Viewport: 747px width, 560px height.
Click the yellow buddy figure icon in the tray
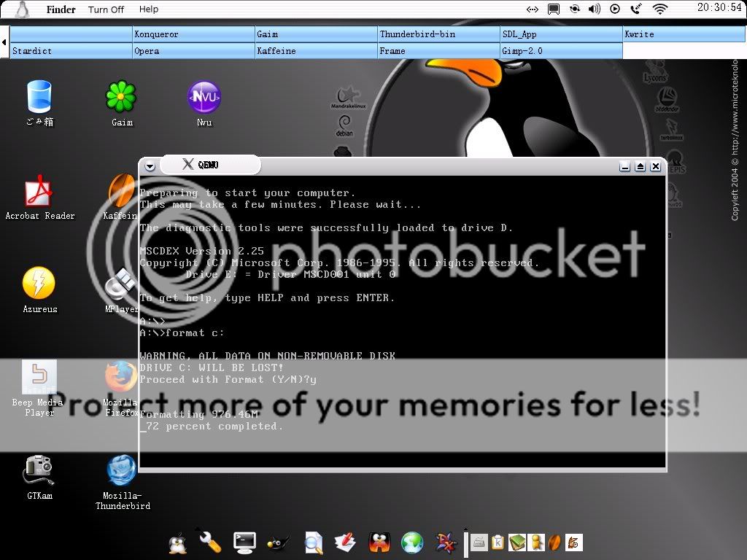(536, 542)
